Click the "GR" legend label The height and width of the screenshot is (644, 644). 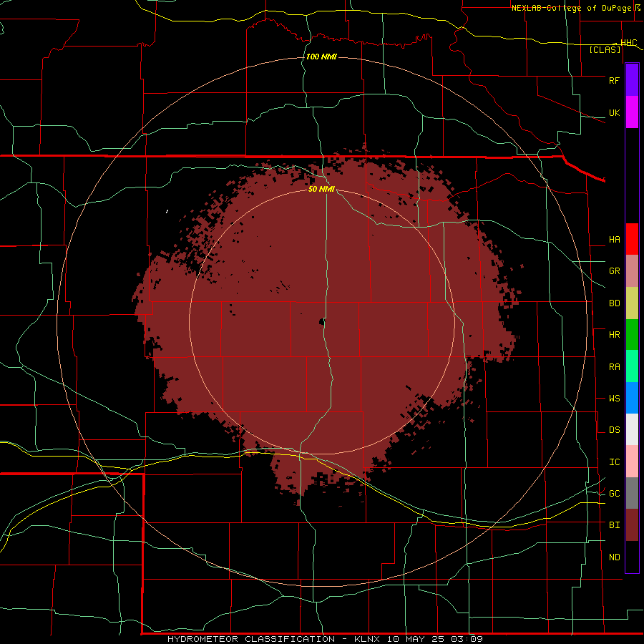tap(614, 271)
